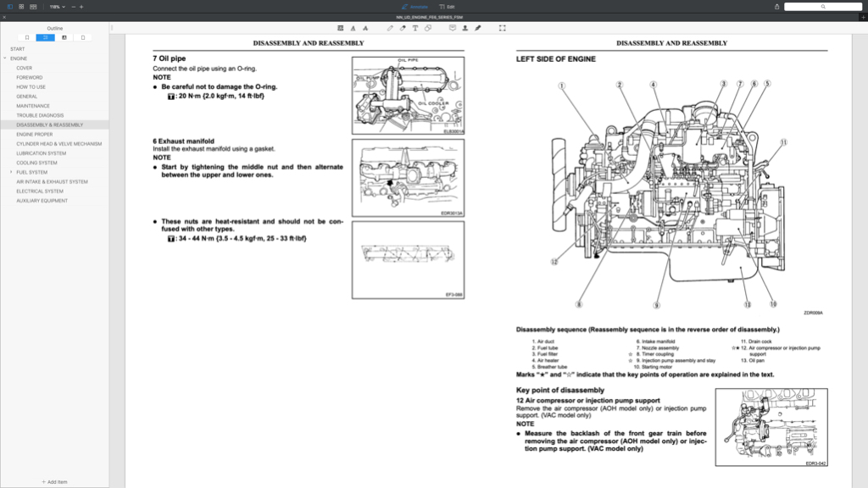Viewport: 868px width, 488px height.
Task: Click 'LEFT SIDE OF ENGINE' heading
Action: click(556, 58)
